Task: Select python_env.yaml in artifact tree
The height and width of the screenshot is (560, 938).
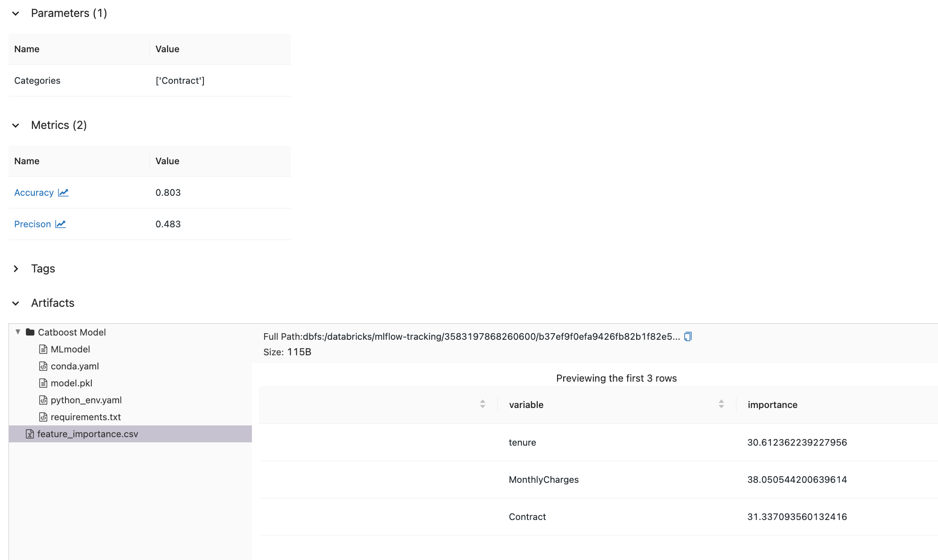Action: 86,400
